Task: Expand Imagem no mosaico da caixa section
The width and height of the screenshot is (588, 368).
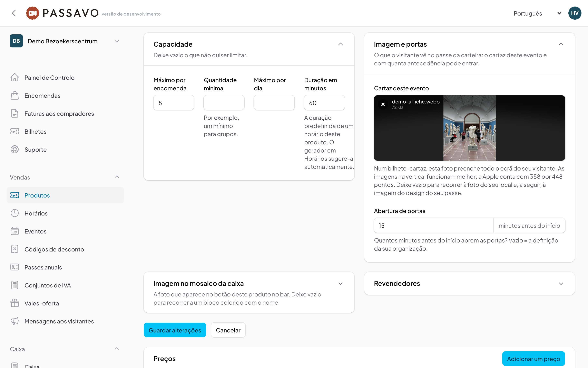Action: (x=340, y=284)
